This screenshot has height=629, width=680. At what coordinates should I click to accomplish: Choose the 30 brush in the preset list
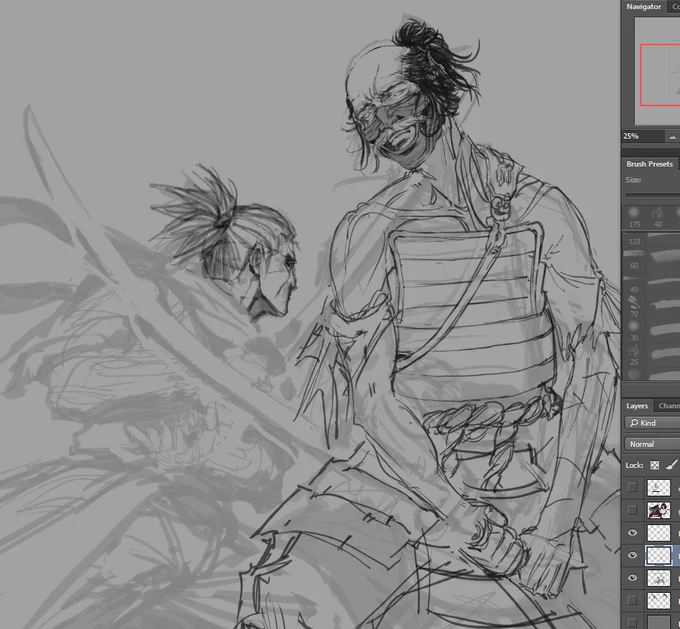coord(651,331)
